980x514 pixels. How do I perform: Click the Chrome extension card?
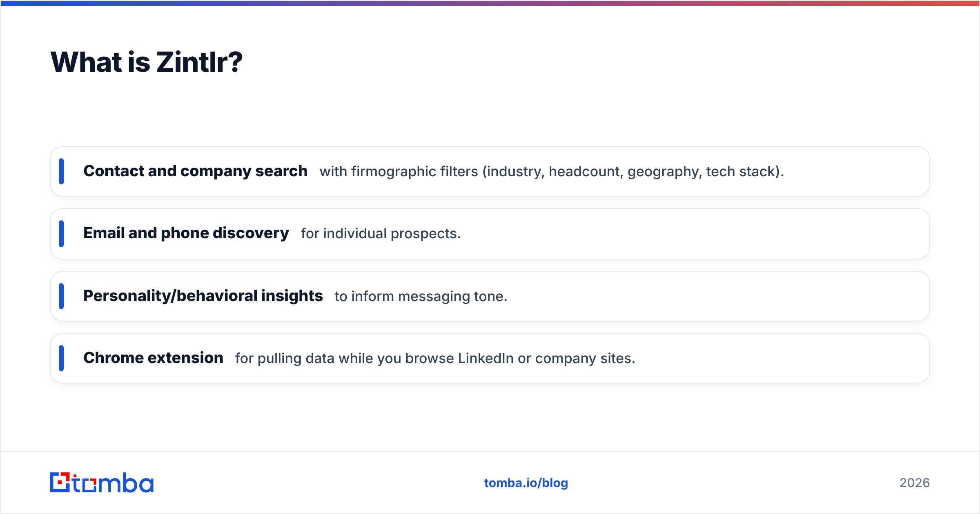[490, 358]
